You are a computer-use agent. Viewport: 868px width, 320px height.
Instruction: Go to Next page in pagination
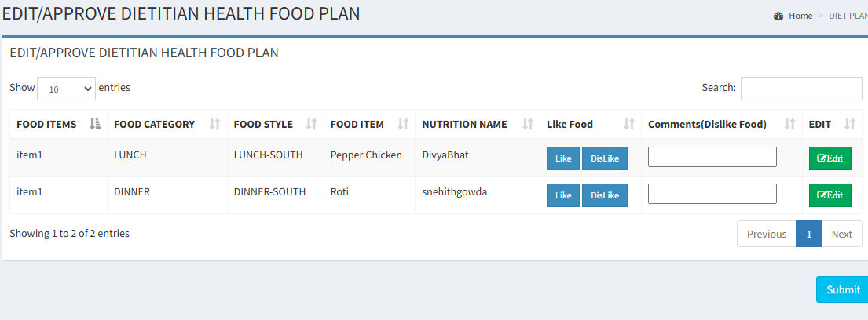coord(841,234)
